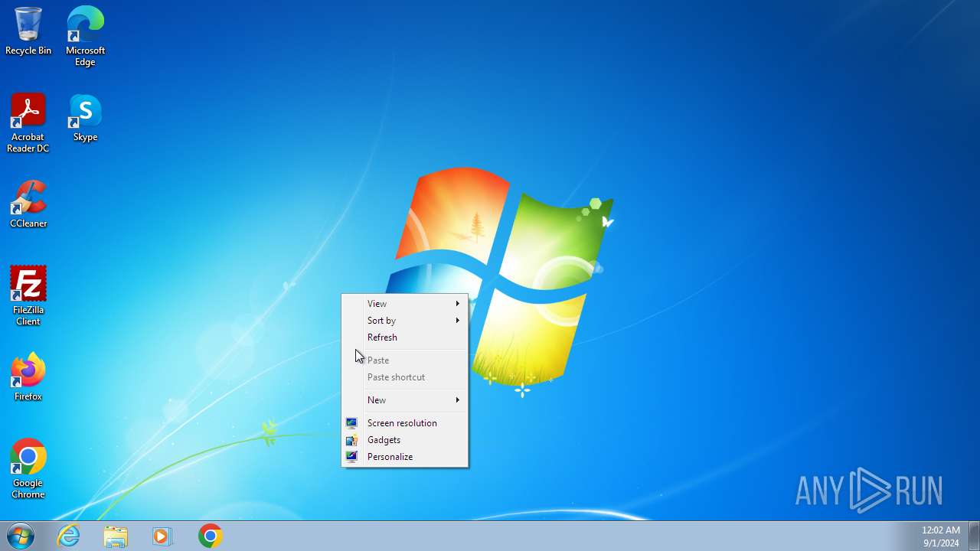Select the FileZilla Client desktop shortcut
The image size is (980, 551).
coord(28,295)
